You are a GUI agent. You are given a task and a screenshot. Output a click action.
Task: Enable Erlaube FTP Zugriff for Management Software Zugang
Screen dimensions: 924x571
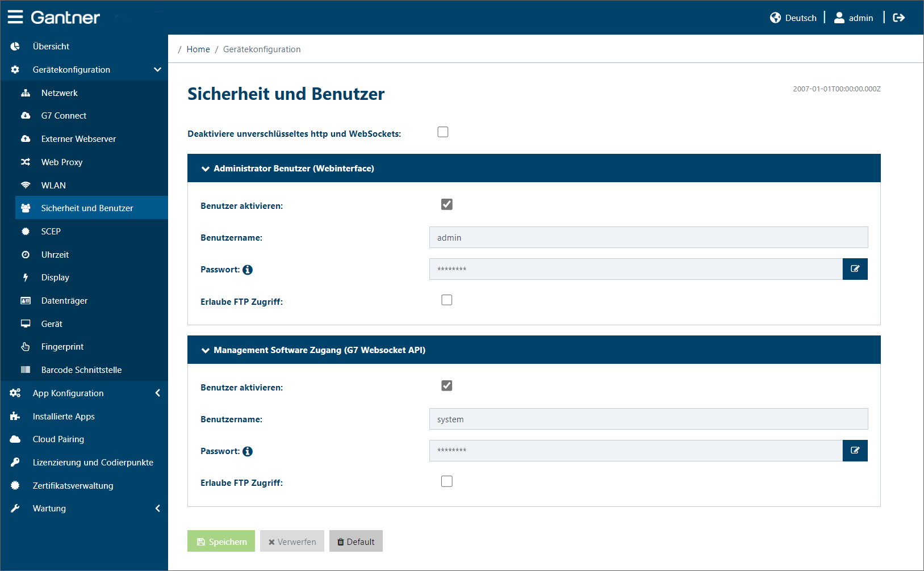tap(447, 481)
